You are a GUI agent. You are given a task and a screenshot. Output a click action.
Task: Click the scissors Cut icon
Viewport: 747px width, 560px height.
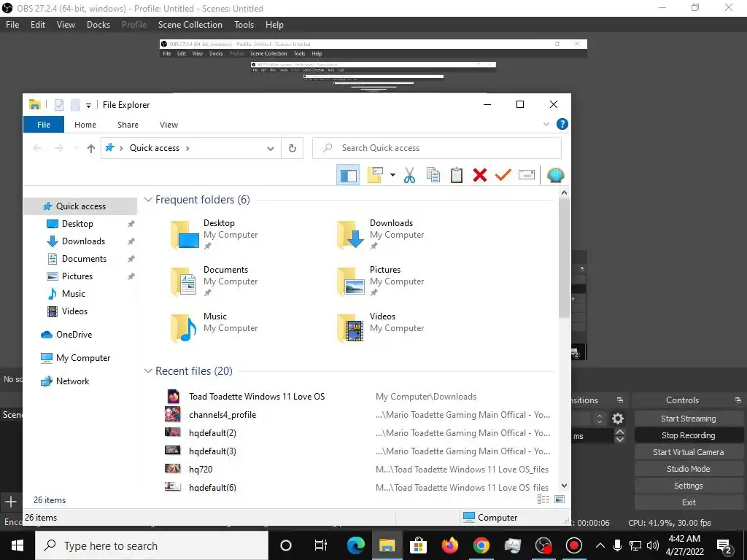click(x=409, y=175)
